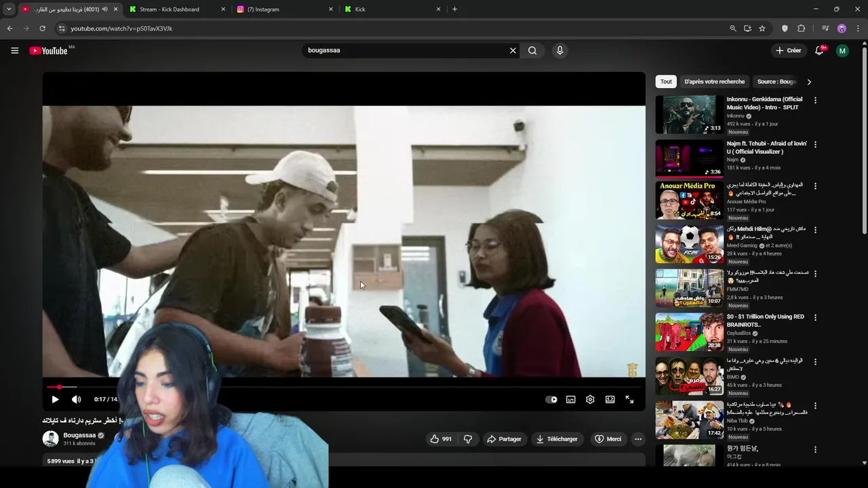Open the YouTube notifications bell

819,50
